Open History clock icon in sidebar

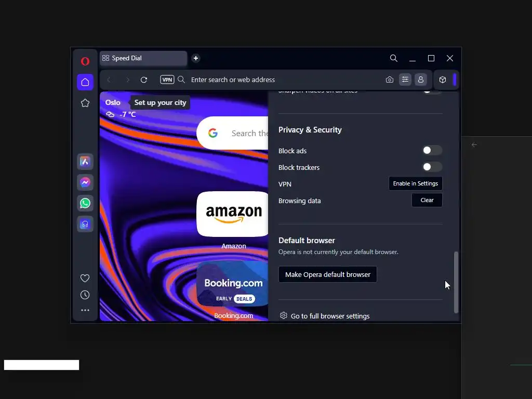pos(85,295)
